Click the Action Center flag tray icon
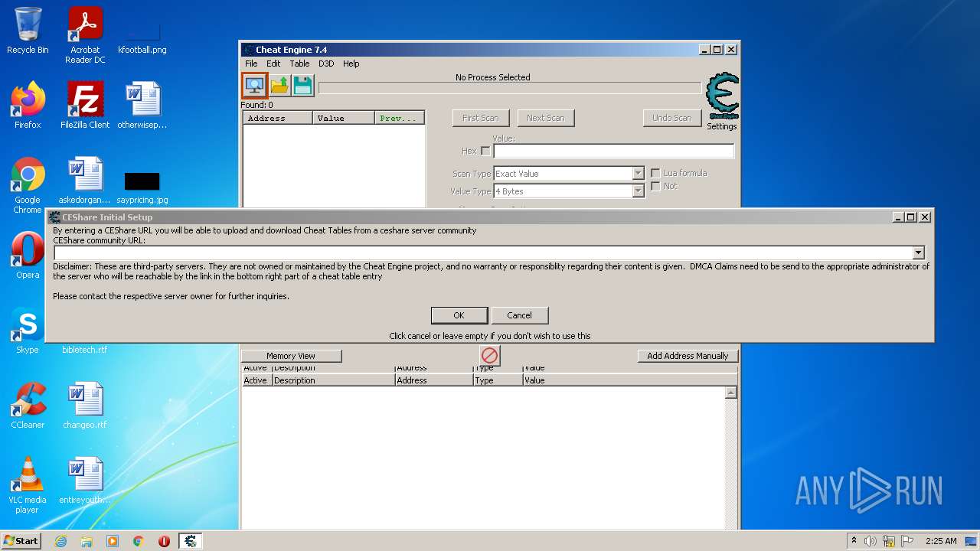Viewport: 980px width, 551px height. pos(907,541)
